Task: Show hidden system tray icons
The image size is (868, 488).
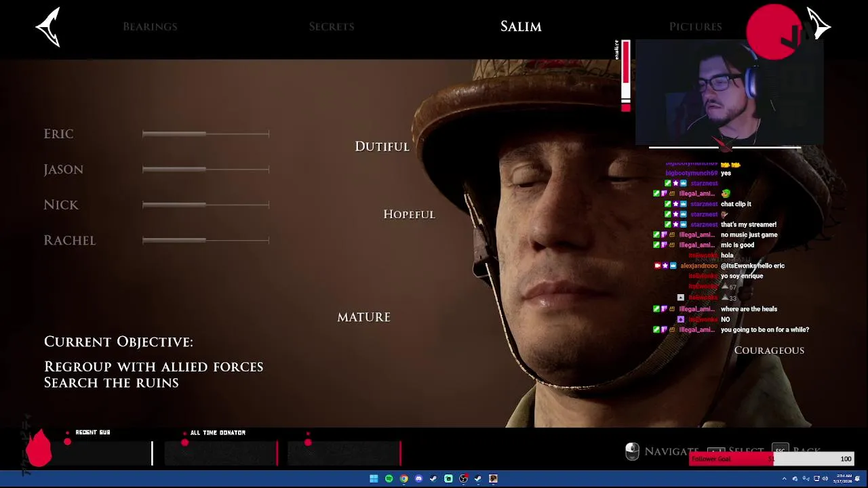Action: click(785, 479)
